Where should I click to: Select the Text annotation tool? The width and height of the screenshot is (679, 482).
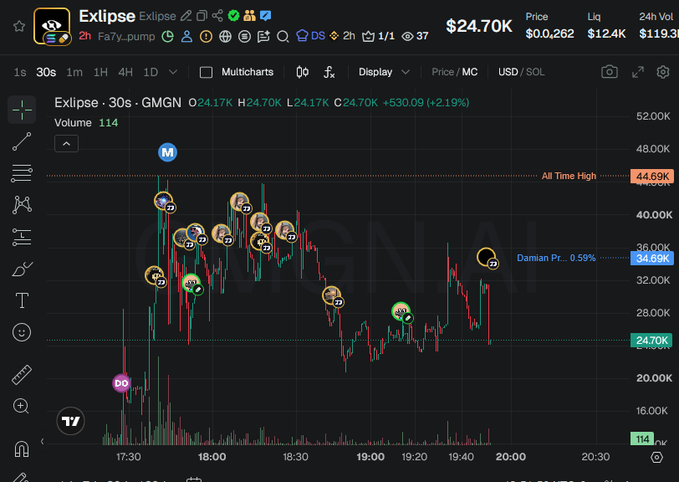(22, 301)
